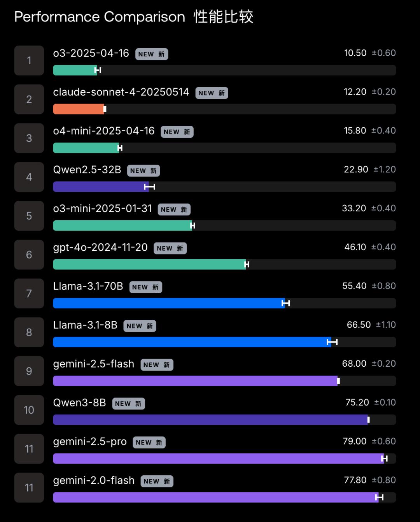
Task: Click the dark purple Qwen3-8B bar
Action: coord(210,420)
